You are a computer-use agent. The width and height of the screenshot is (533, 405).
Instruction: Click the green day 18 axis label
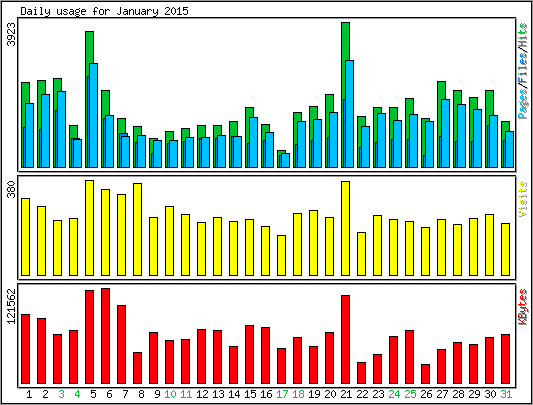tap(298, 394)
